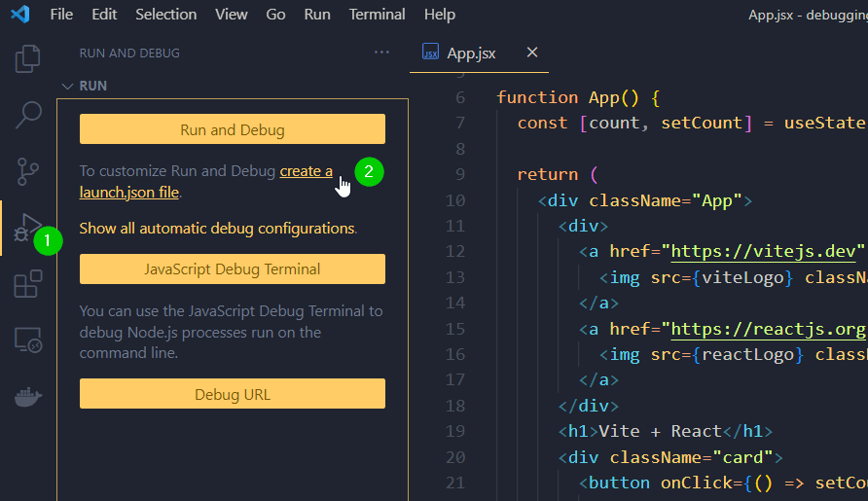Click line number 6 in the gutter
Viewport: 868px width, 501px height.
coord(460,97)
